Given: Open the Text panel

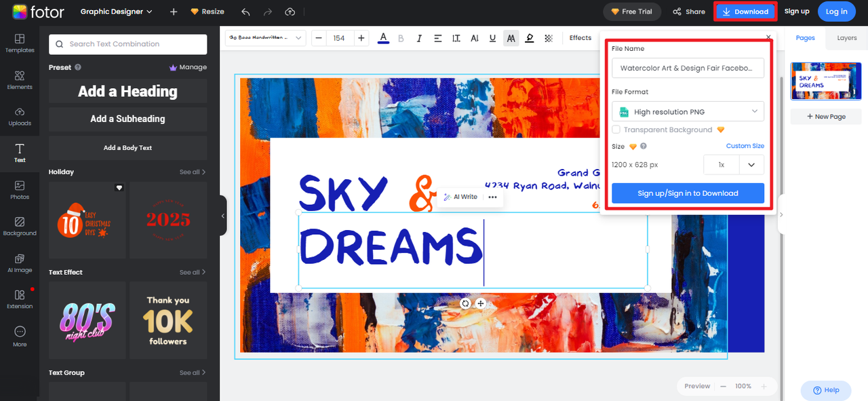Looking at the screenshot, I should [x=20, y=153].
